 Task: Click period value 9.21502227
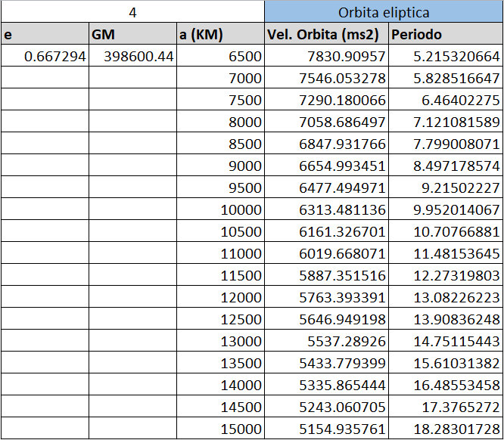(x=446, y=187)
